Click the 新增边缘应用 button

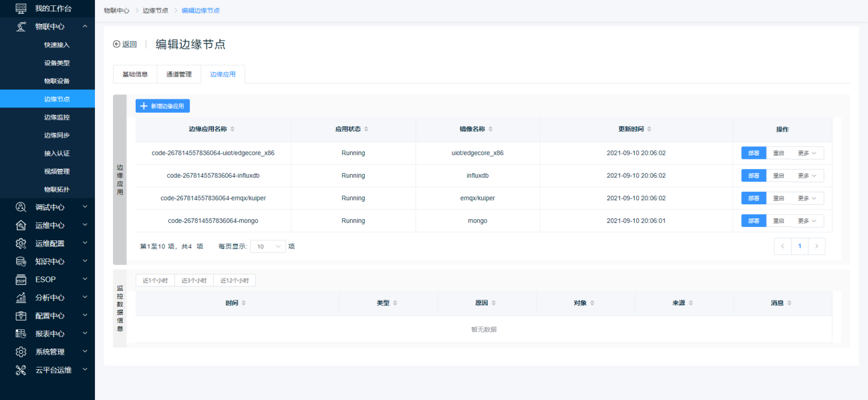click(x=163, y=106)
